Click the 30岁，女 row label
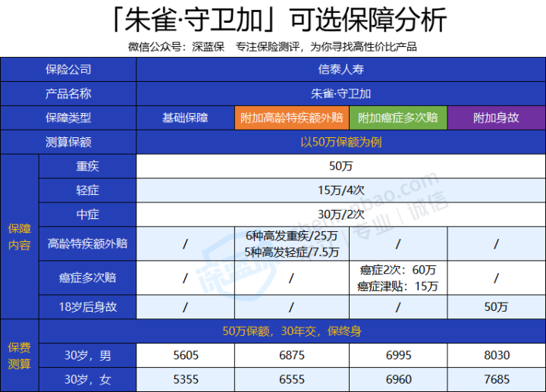546x392 pixels. pos(87,379)
